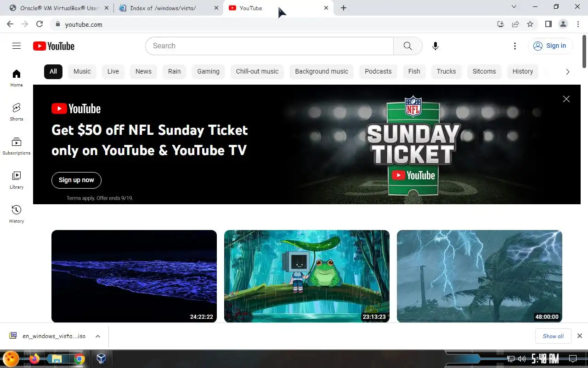Open File Explorer from the taskbar
The image size is (588, 368).
57,359
